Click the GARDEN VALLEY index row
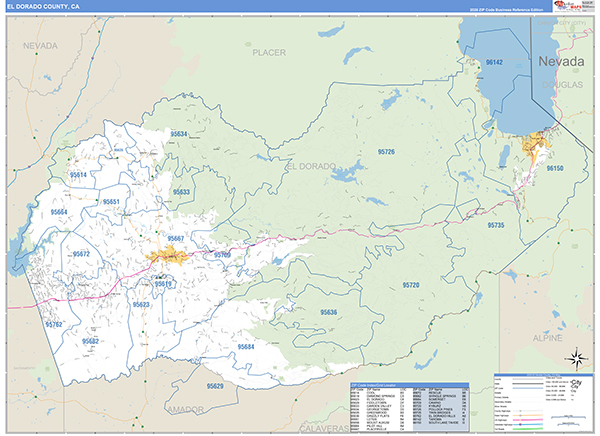The height and width of the screenshot is (436, 600). pyautogui.click(x=377, y=406)
